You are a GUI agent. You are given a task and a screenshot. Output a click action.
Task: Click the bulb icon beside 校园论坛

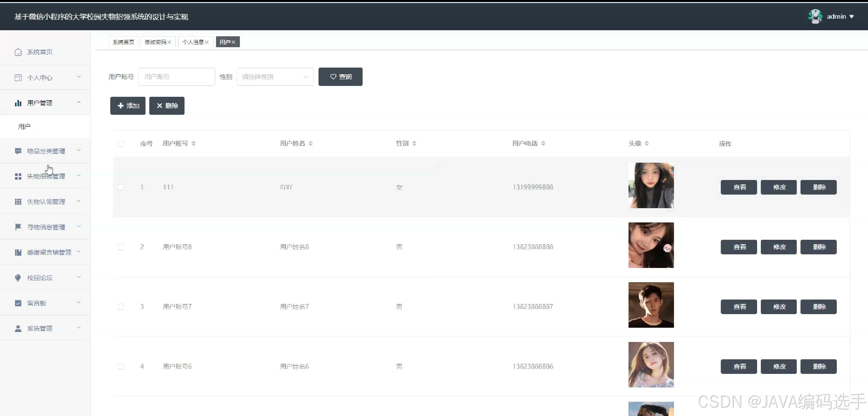point(18,278)
